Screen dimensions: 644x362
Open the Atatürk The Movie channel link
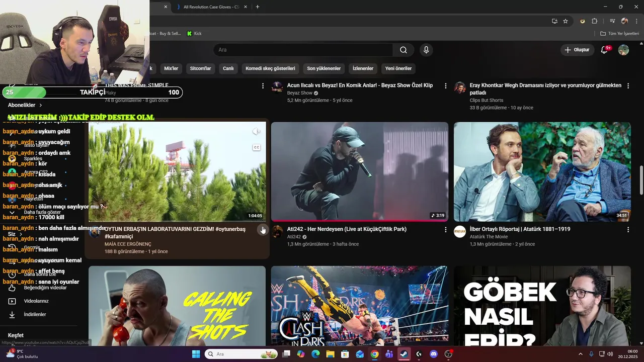coord(489,237)
